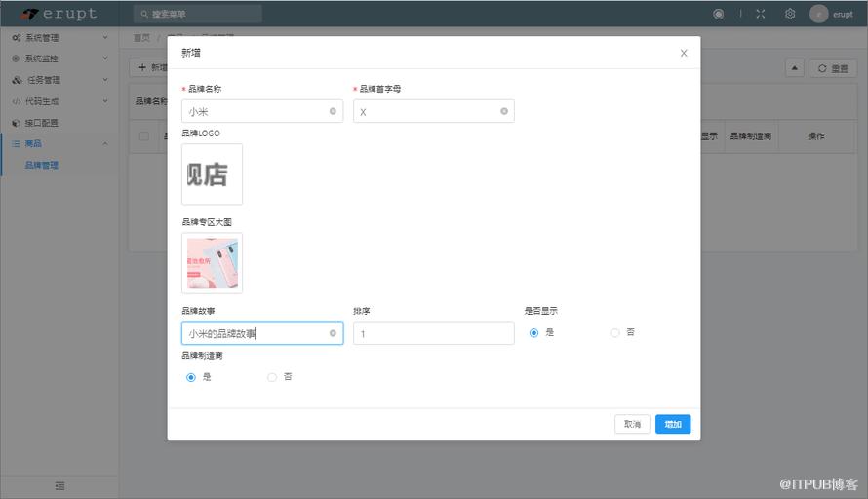Clear the 品牌故事 field with its clear icon
Viewport: 868px width, 499px height.
(x=333, y=333)
